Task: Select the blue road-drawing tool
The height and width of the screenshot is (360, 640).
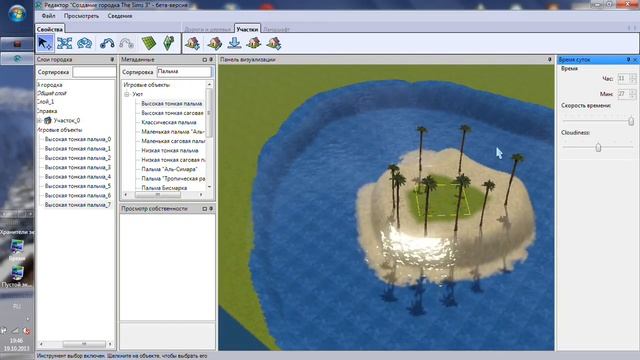Action: (107, 43)
